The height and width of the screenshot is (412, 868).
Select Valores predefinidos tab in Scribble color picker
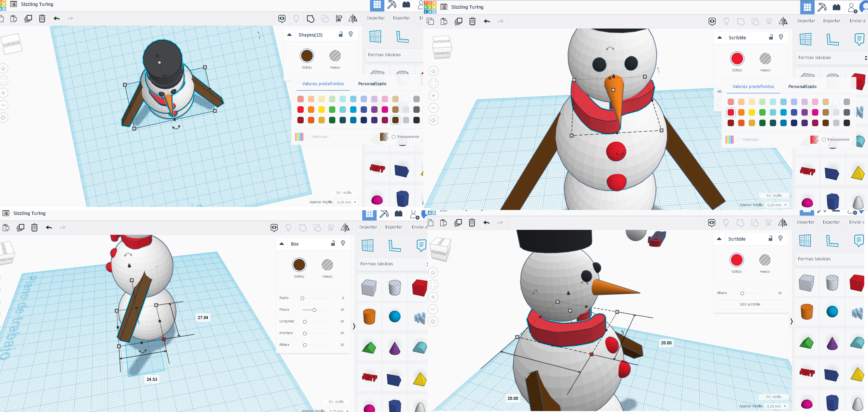click(753, 87)
